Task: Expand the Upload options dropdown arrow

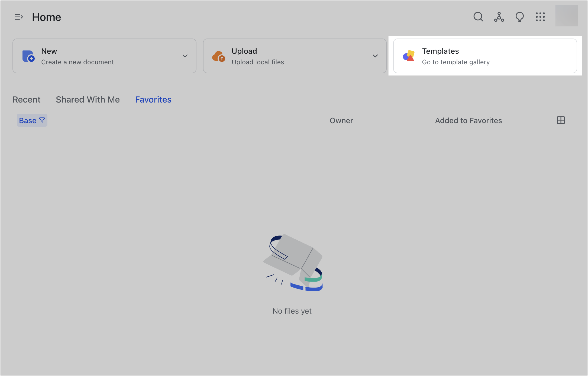Action: [375, 56]
